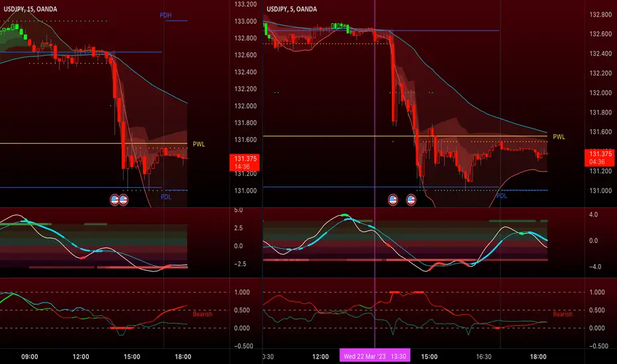The height and width of the screenshot is (364, 617).
Task: Click the red 131.375 countdown label on 5-minute chart
Action: (x=600, y=158)
